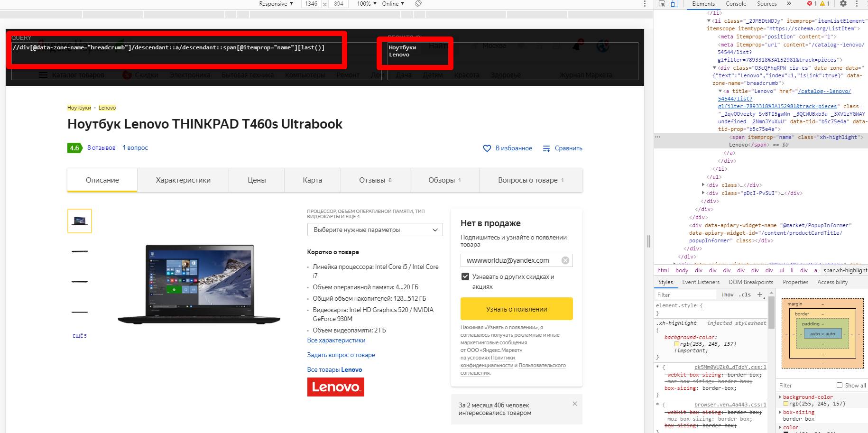The width and height of the screenshot is (868, 433).
Task: Click the rotate screen icon
Action: 418,3
